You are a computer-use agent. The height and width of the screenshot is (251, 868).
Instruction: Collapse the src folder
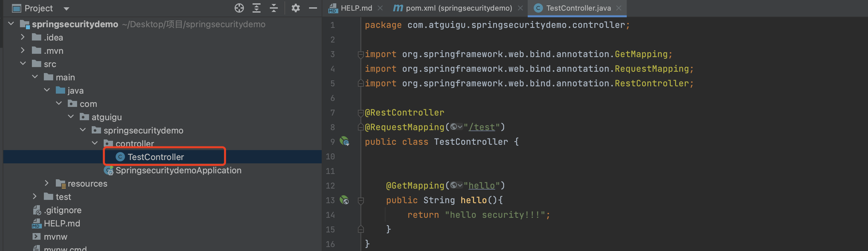23,64
